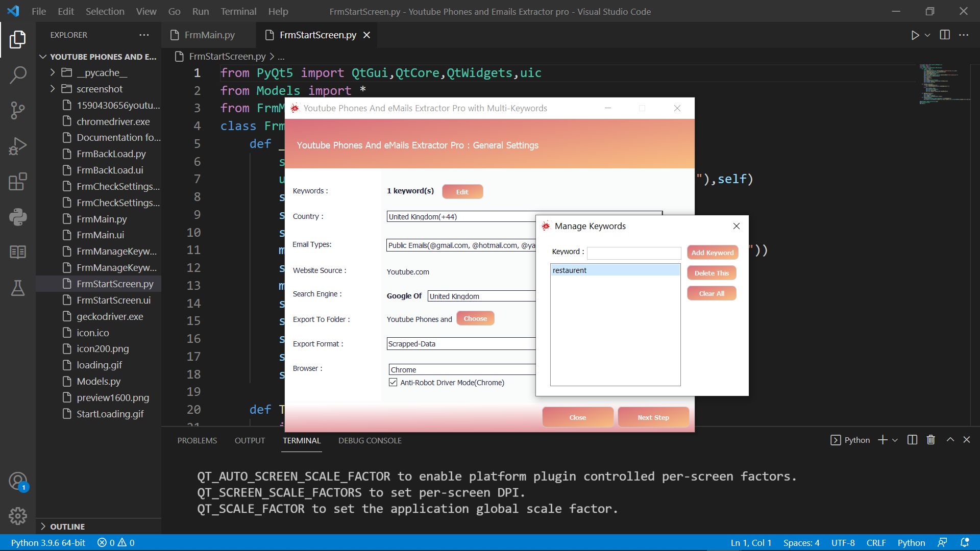980x551 pixels.
Task: Open the Email Types dropdown
Action: pyautogui.click(x=461, y=245)
